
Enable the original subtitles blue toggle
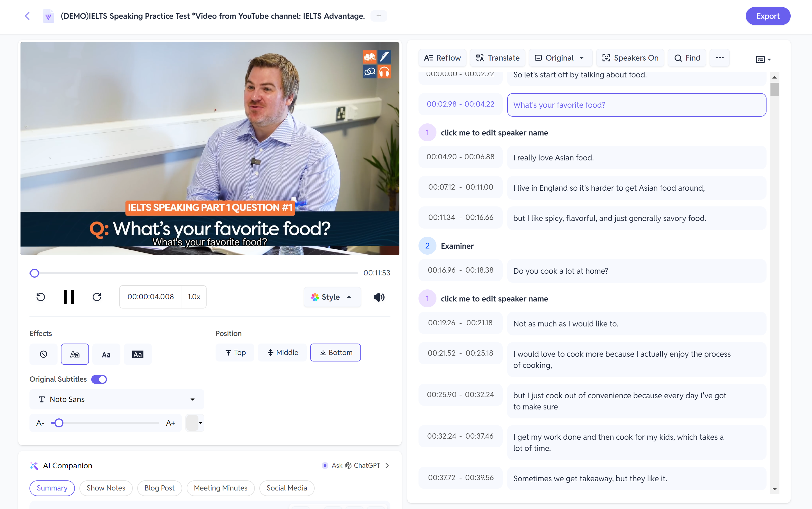coord(98,379)
